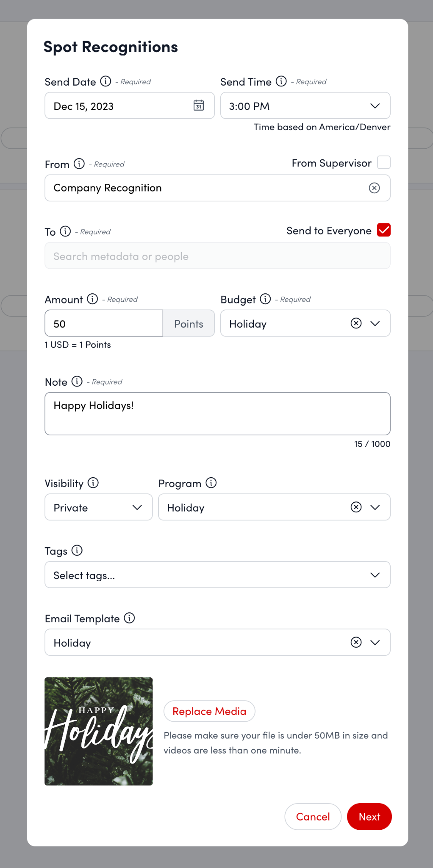Click the Tags info icon

77,550
